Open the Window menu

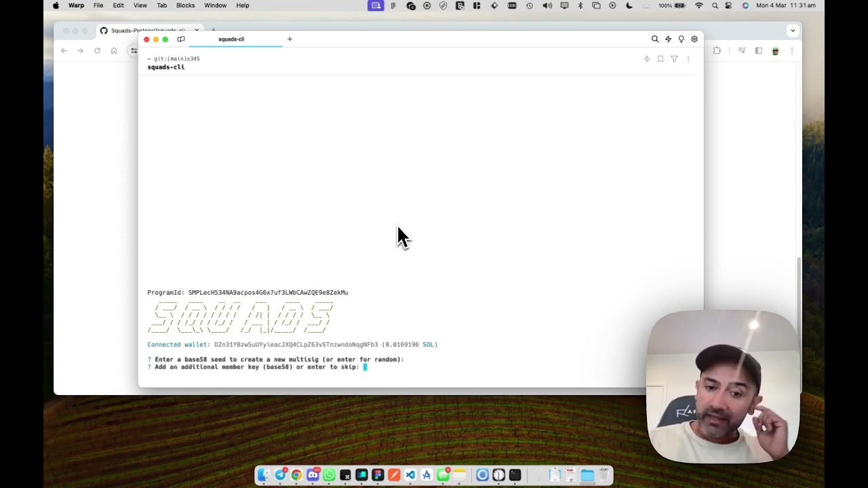pyautogui.click(x=216, y=5)
